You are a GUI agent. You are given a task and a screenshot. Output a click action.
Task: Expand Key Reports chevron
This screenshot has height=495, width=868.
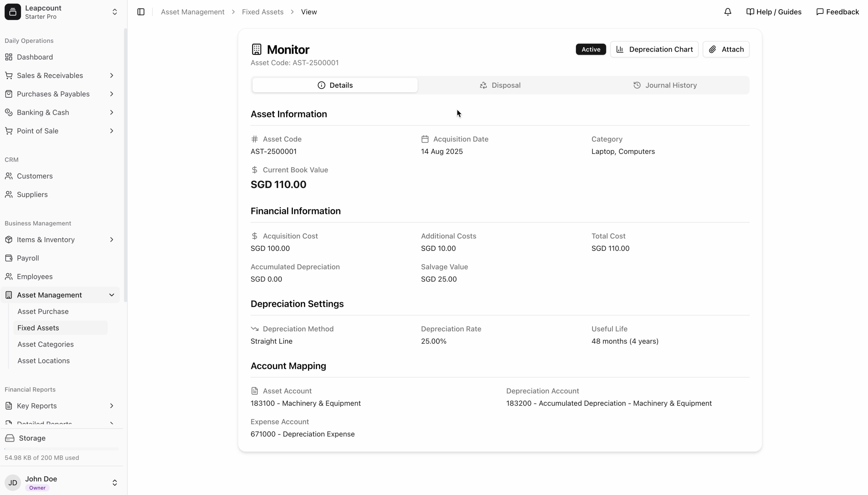tap(112, 406)
